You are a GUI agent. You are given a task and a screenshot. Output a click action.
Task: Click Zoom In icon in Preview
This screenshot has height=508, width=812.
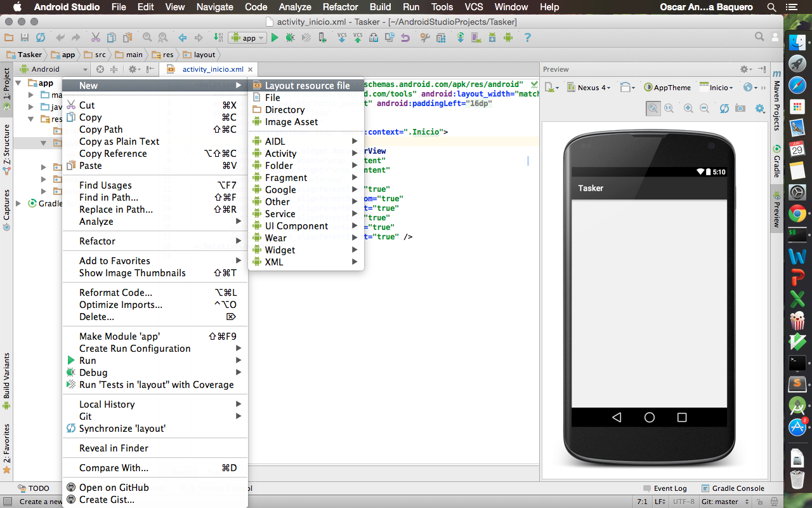click(688, 109)
